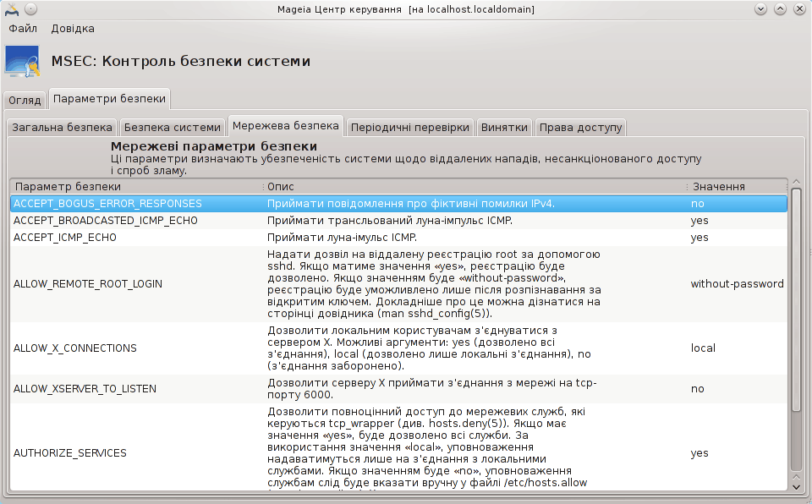Click the local value of ALLOW_X_CONNECTIONS
The image size is (812, 504).
pyautogui.click(x=703, y=348)
